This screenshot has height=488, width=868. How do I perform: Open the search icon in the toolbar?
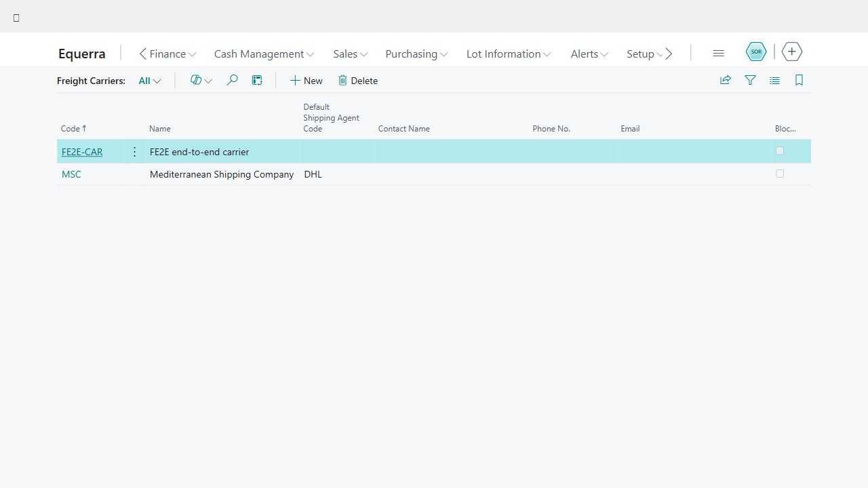coord(232,80)
